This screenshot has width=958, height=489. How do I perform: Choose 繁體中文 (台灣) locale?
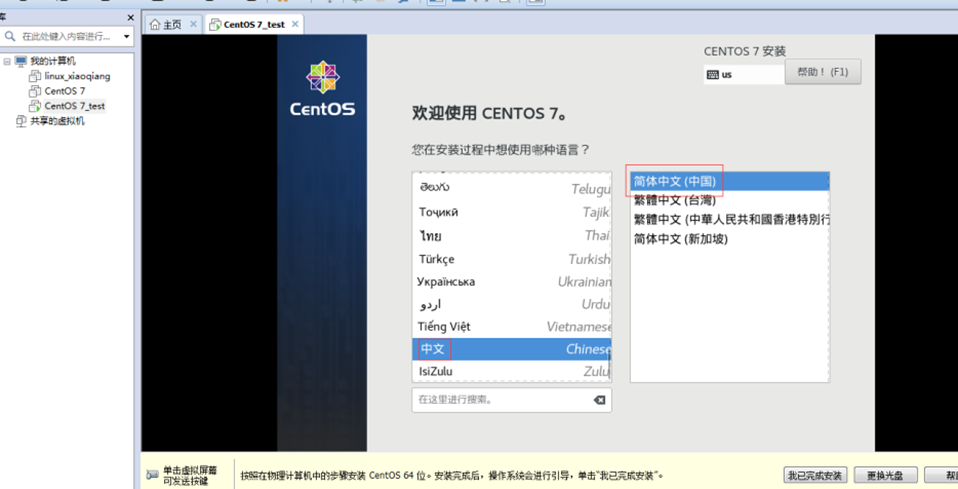[x=729, y=200]
